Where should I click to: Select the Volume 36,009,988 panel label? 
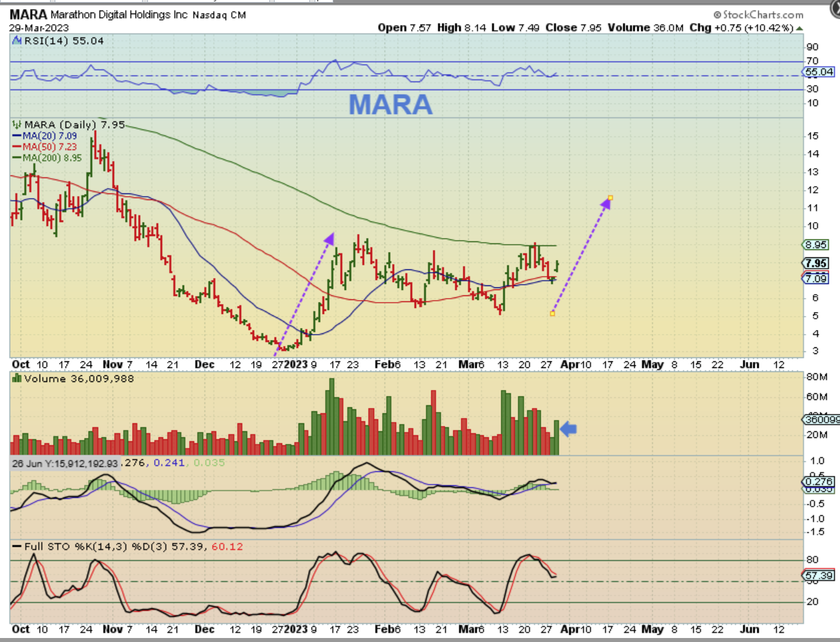(x=79, y=379)
